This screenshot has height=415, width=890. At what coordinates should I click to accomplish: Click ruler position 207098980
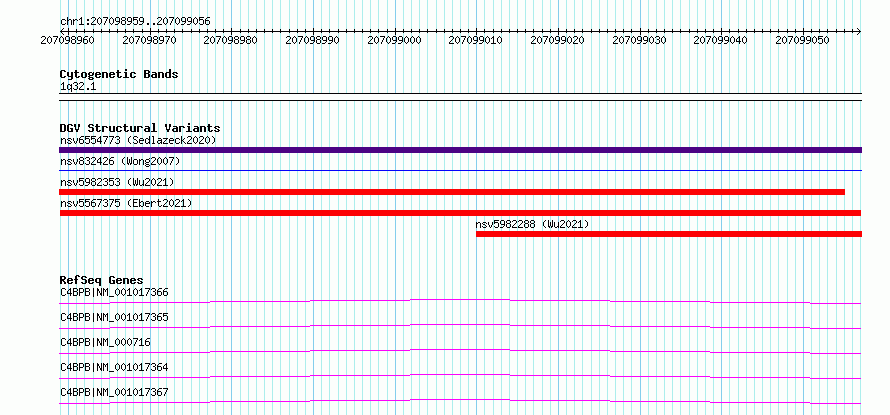(230, 40)
